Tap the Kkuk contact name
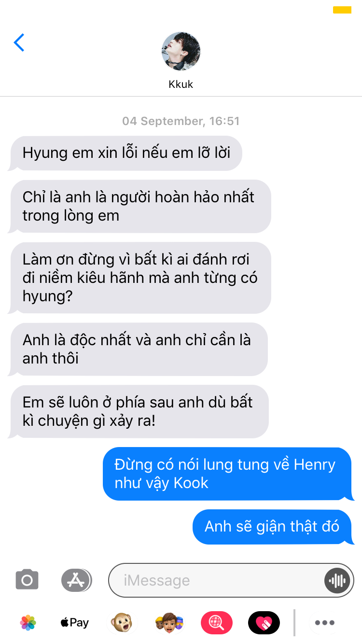The height and width of the screenshot is (644, 362). coord(181,84)
